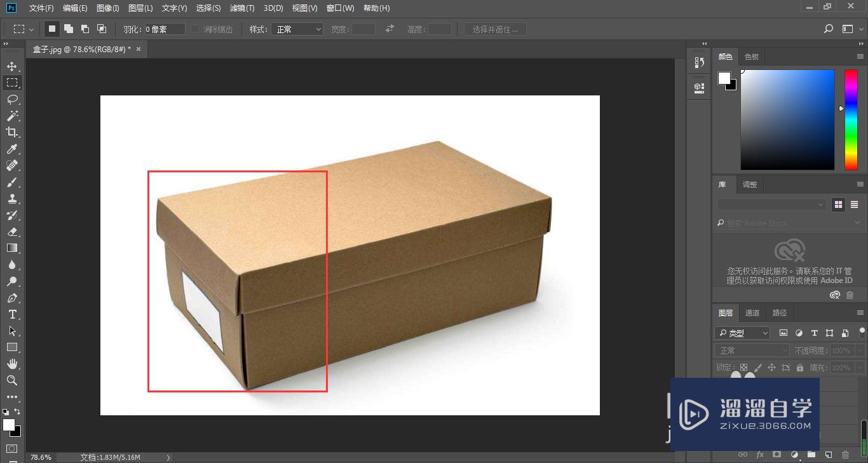Select the History Brush tool

point(12,215)
